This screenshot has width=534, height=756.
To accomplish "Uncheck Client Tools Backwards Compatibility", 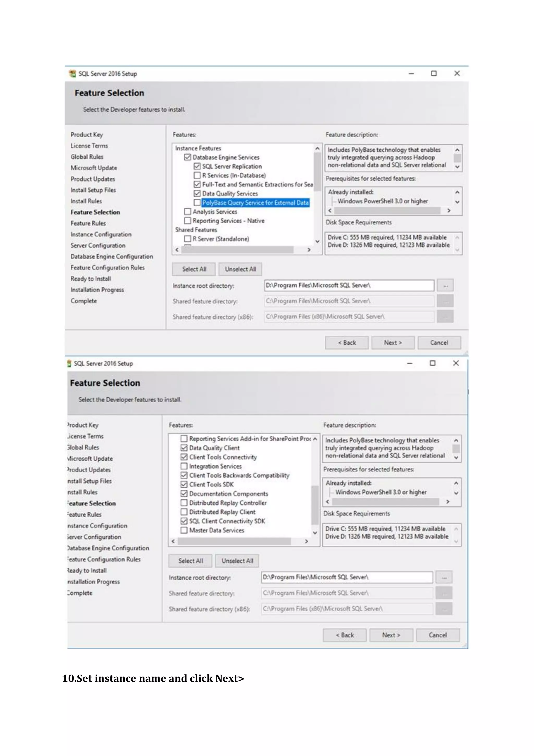I will [184, 475].
